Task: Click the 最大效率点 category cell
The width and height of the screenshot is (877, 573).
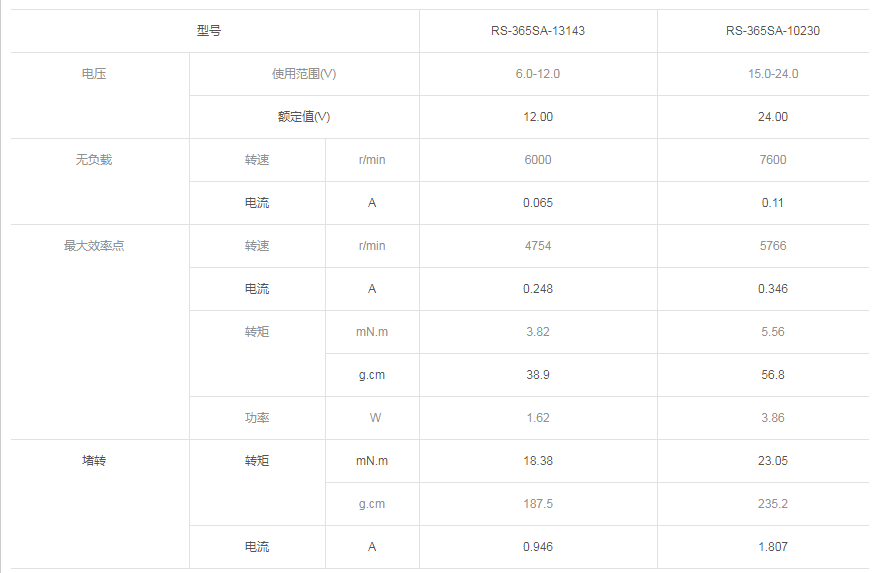Action: pos(94,246)
